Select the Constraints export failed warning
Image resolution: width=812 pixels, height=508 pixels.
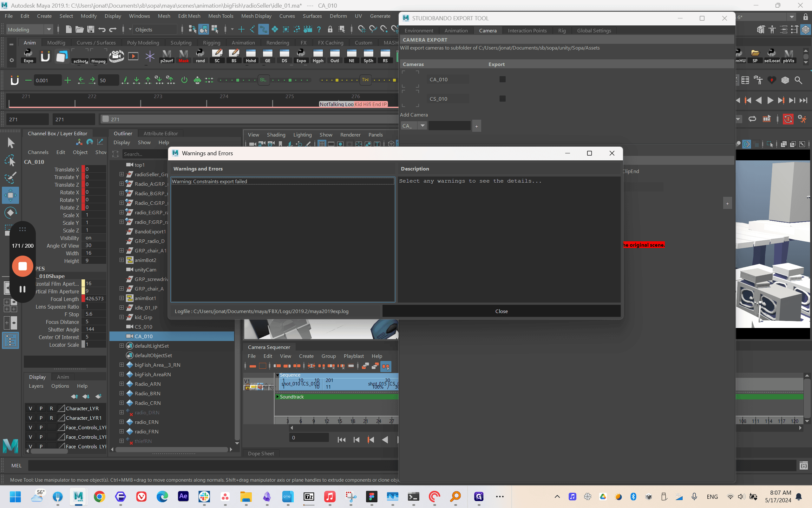pos(283,181)
